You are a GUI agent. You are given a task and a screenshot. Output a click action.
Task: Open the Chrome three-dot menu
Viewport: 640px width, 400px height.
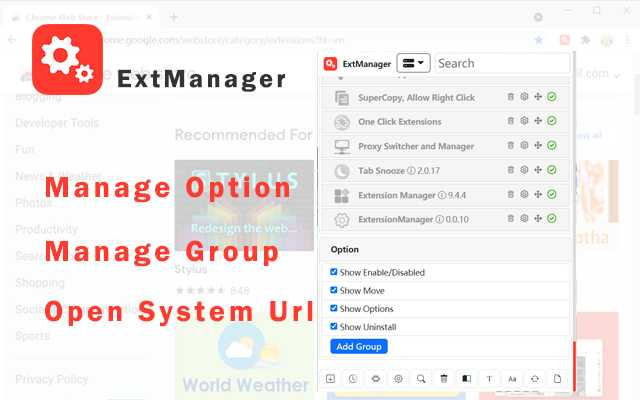pos(627,40)
